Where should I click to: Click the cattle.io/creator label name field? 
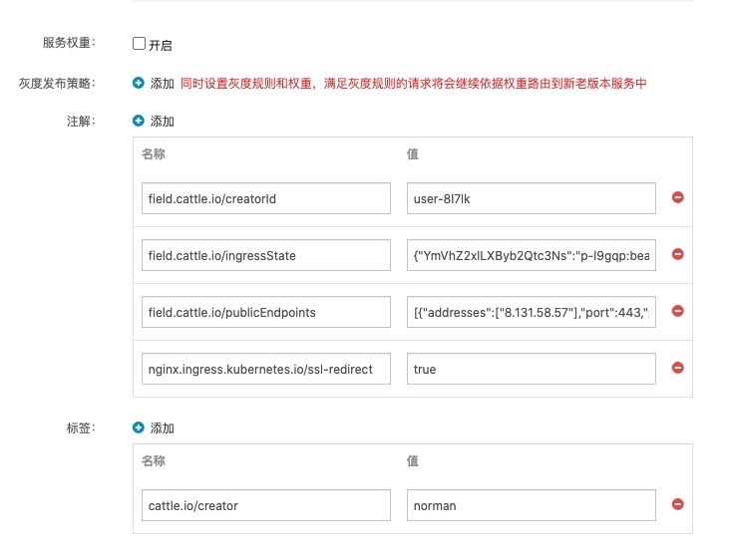point(265,505)
